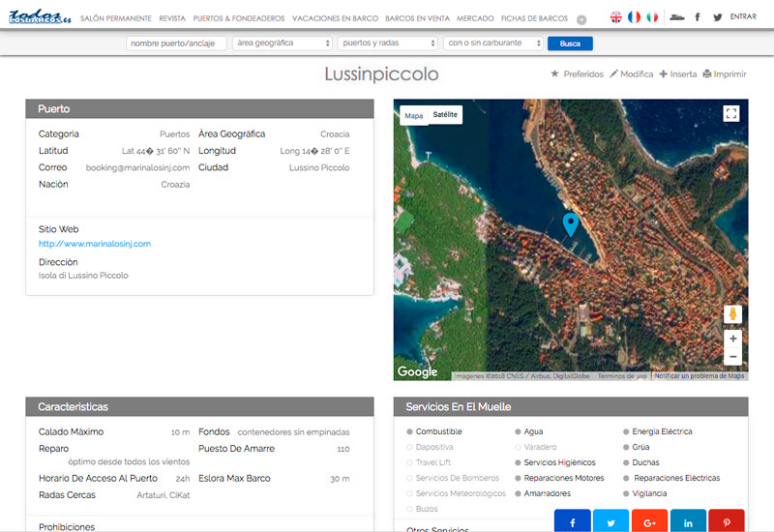Open Barcos en Venta menu
The width and height of the screenshot is (774, 532).
tap(418, 18)
